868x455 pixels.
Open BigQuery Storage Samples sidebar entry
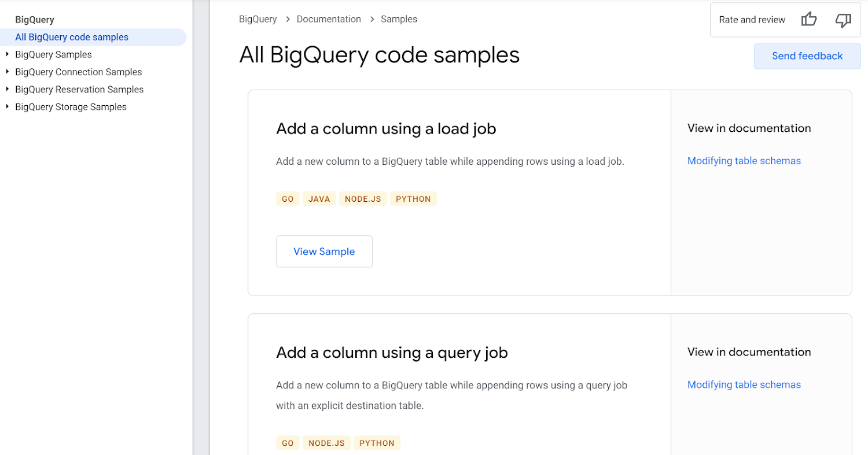tap(71, 107)
